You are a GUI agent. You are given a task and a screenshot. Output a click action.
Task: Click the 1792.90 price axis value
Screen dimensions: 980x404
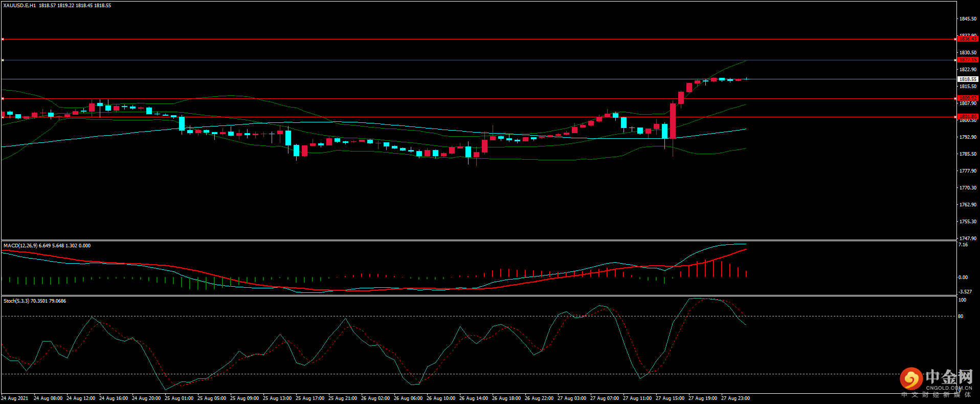coord(968,137)
